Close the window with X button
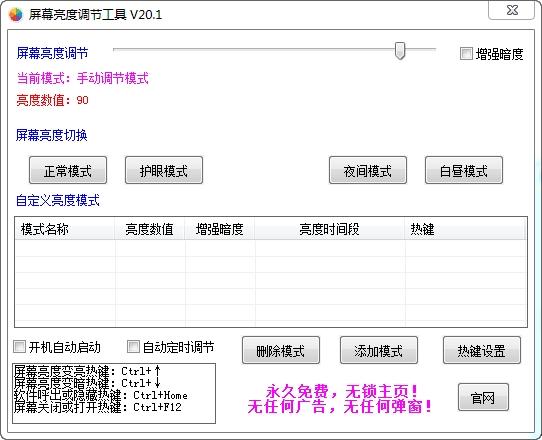The width and height of the screenshot is (542, 440). pyautogui.click(x=512, y=10)
